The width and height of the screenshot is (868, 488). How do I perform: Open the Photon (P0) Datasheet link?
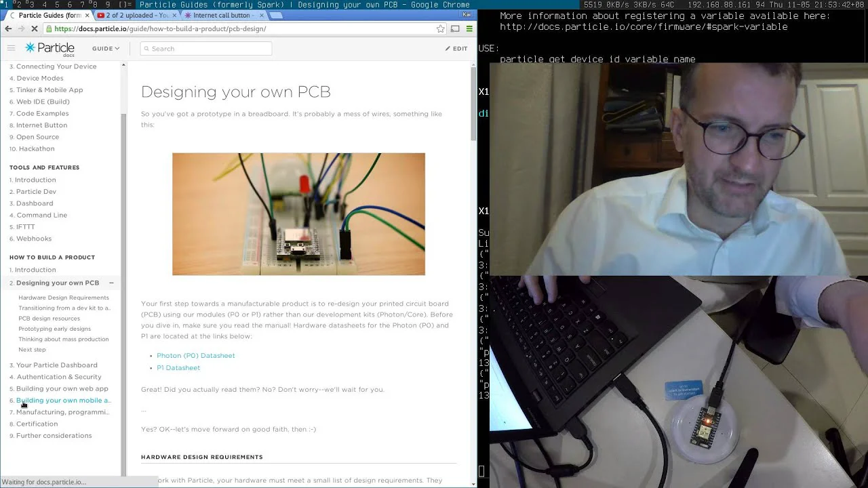point(196,355)
